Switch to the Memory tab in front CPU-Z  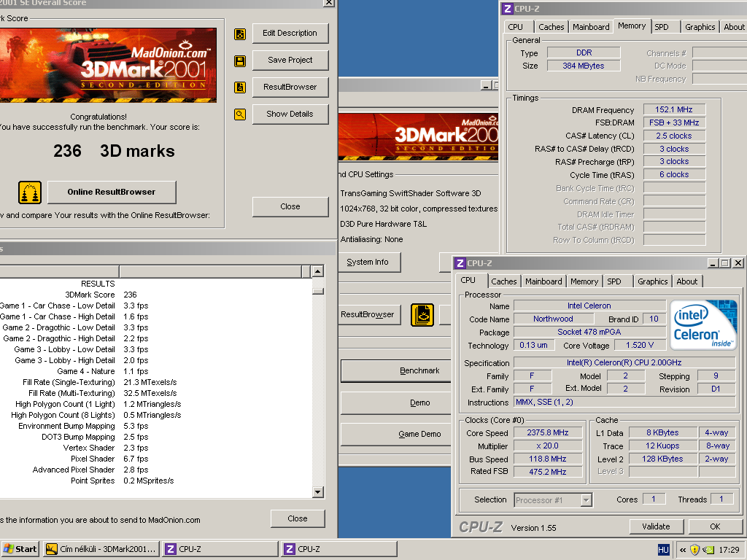pyautogui.click(x=584, y=281)
